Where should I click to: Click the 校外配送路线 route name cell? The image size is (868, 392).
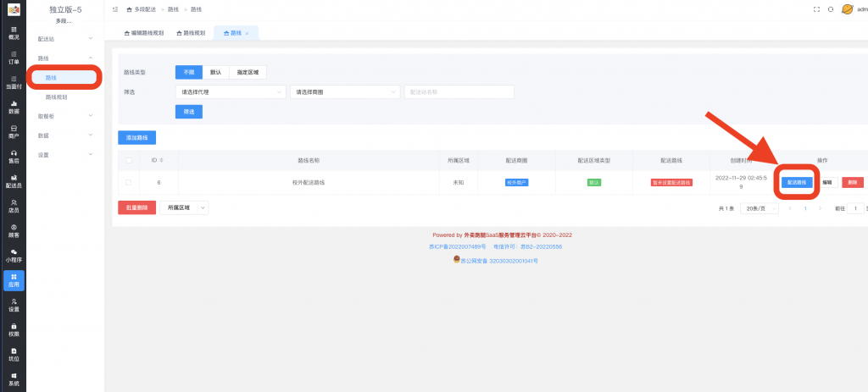(x=309, y=183)
